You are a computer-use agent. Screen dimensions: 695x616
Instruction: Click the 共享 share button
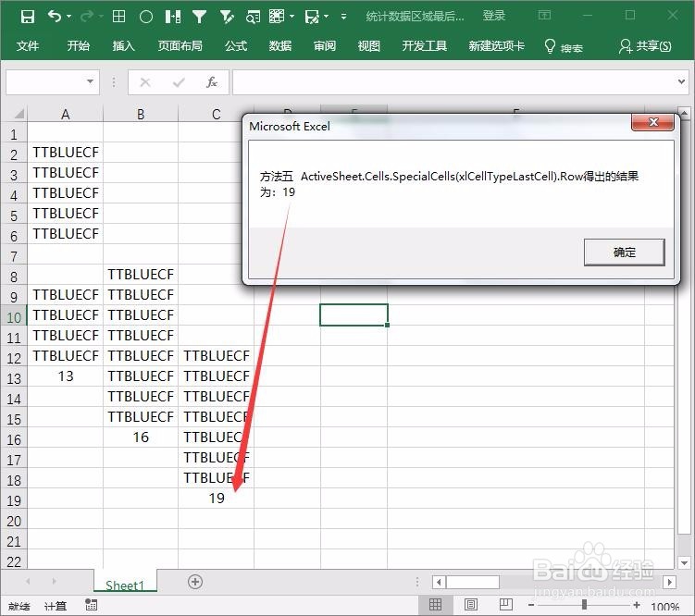pyautogui.click(x=645, y=46)
